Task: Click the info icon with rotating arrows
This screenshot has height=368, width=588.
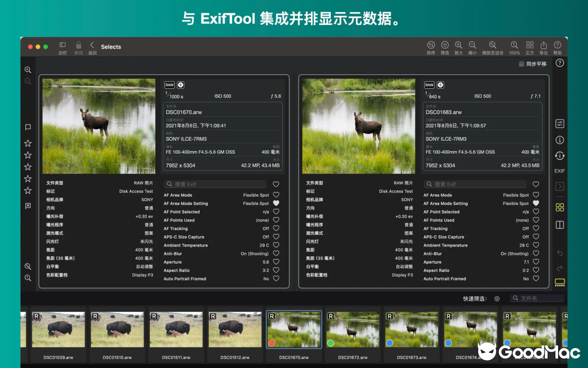Action: click(x=560, y=155)
